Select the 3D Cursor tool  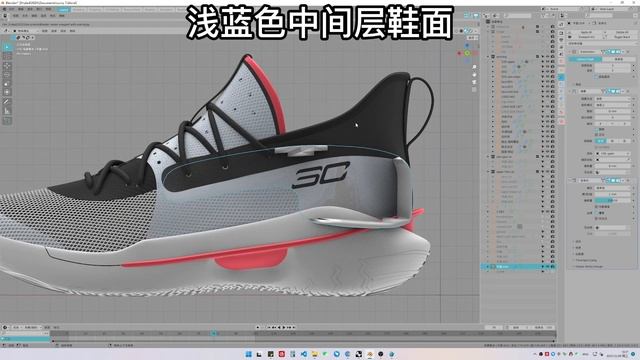pos(7,56)
